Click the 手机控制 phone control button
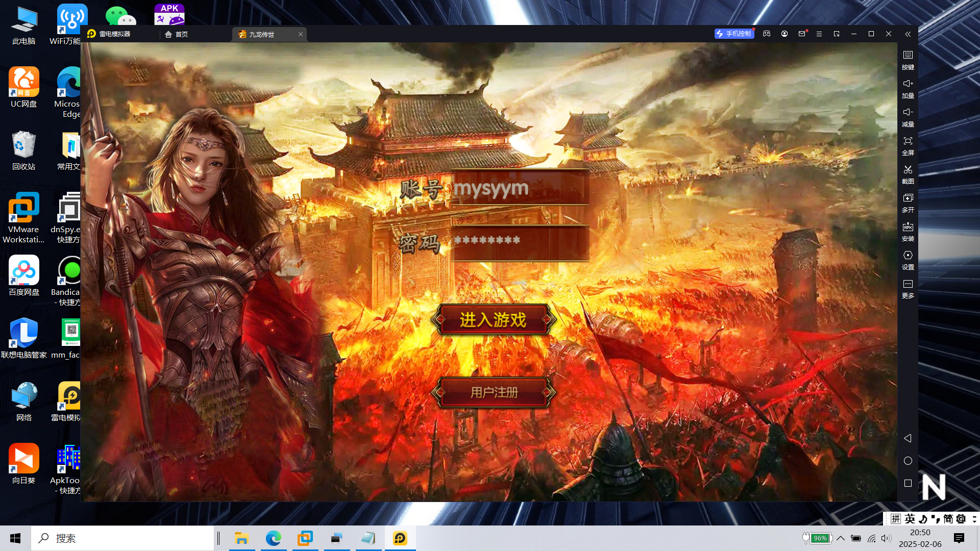This screenshot has height=551, width=980. [x=734, y=34]
